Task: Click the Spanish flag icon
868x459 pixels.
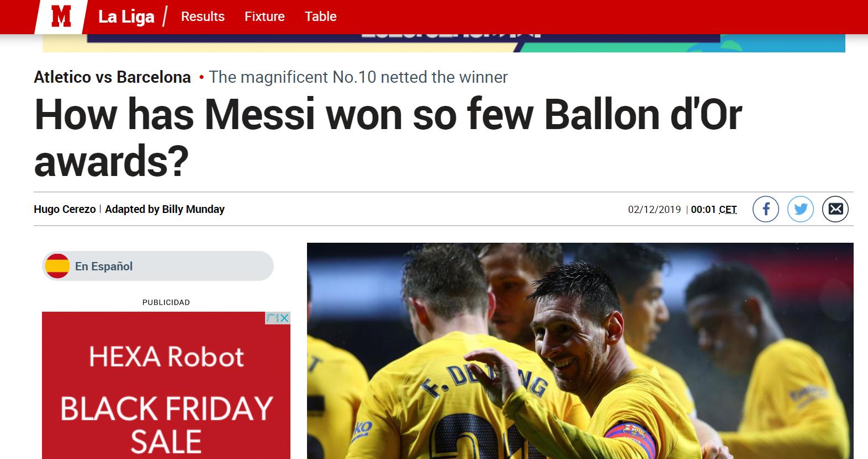Action: coord(57,266)
